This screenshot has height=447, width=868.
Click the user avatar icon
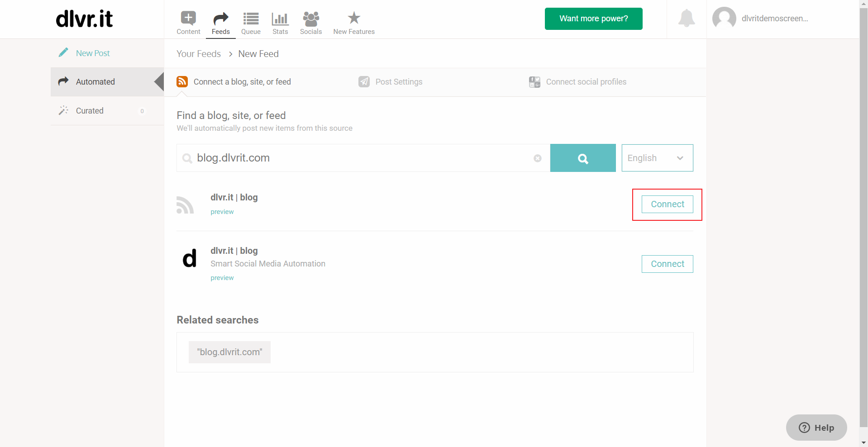click(x=724, y=19)
